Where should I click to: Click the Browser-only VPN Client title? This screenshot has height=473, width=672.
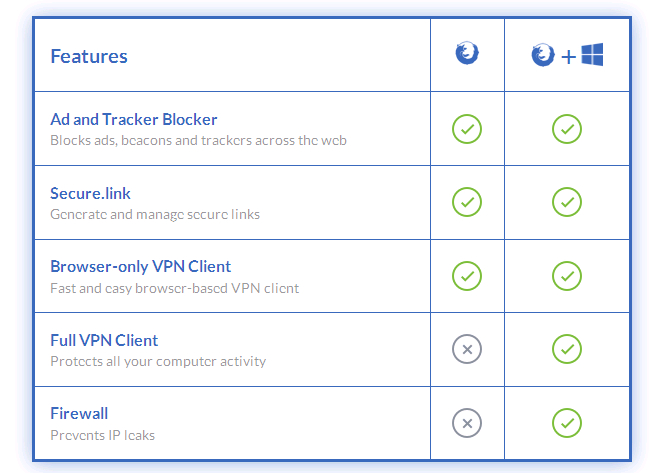click(140, 267)
